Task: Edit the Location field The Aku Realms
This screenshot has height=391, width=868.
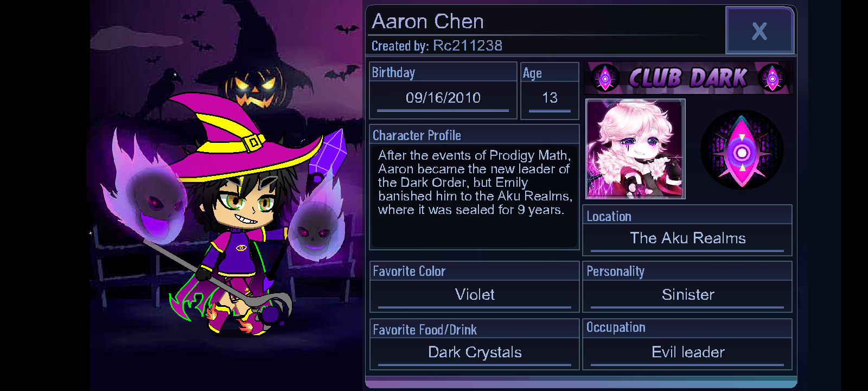Action: [x=687, y=238]
